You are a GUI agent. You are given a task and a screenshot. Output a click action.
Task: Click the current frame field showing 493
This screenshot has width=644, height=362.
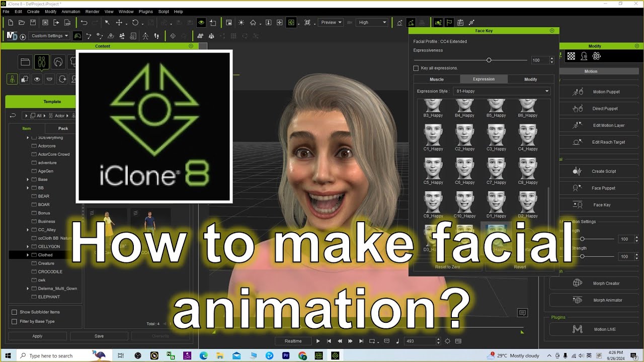coord(420,341)
